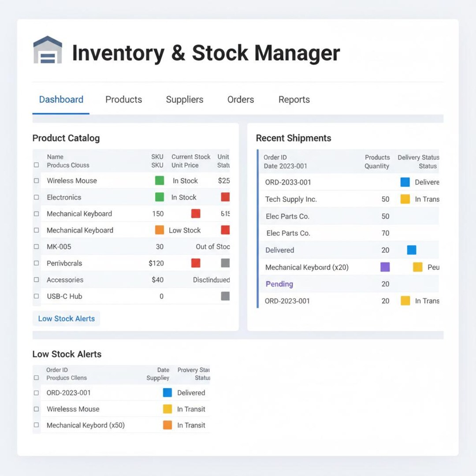Image resolution: width=476 pixels, height=476 pixels.
Task: Click yellow status icon in Tech Supply Inc. row
Action: pyautogui.click(x=405, y=199)
